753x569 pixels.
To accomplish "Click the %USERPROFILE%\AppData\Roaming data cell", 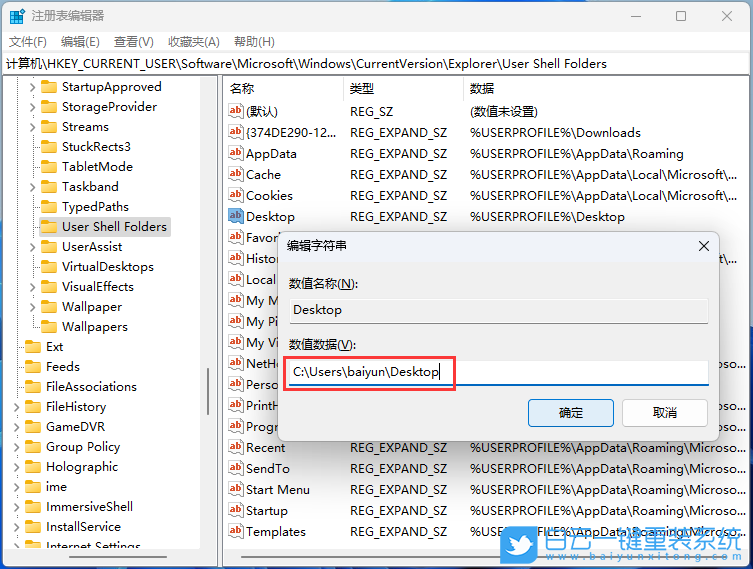I will tap(576, 154).
